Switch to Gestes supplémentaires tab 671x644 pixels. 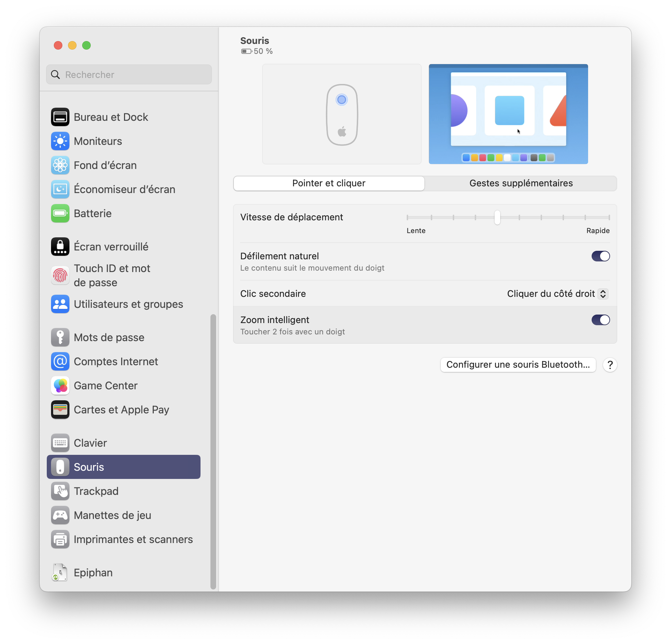521,183
